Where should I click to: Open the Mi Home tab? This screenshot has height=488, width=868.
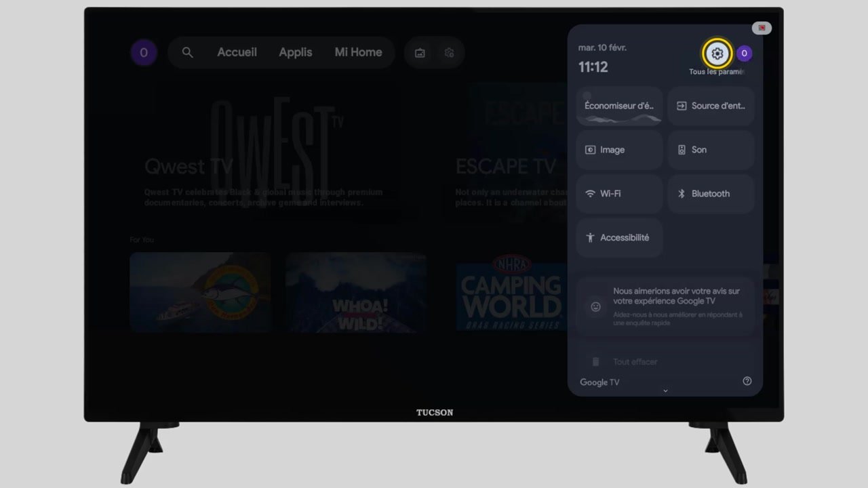[x=358, y=52]
